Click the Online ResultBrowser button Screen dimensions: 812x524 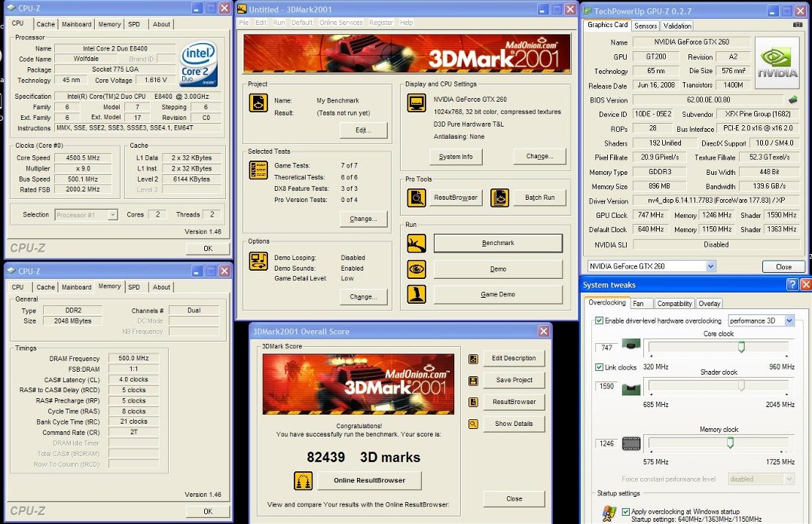point(370,480)
